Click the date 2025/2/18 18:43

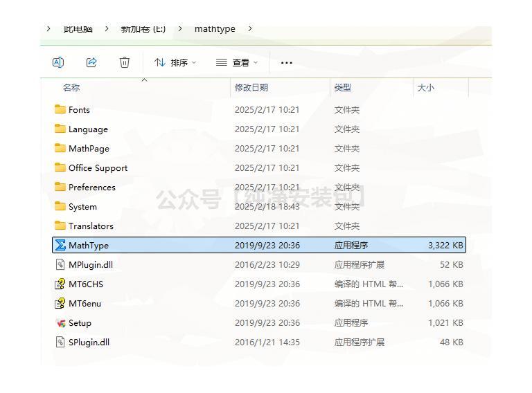coord(267,207)
